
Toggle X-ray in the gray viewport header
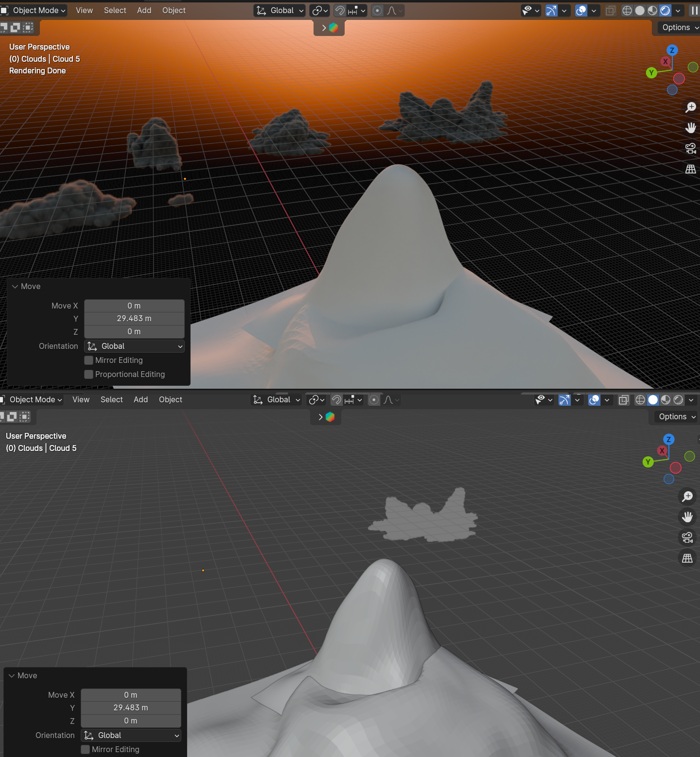coord(624,400)
